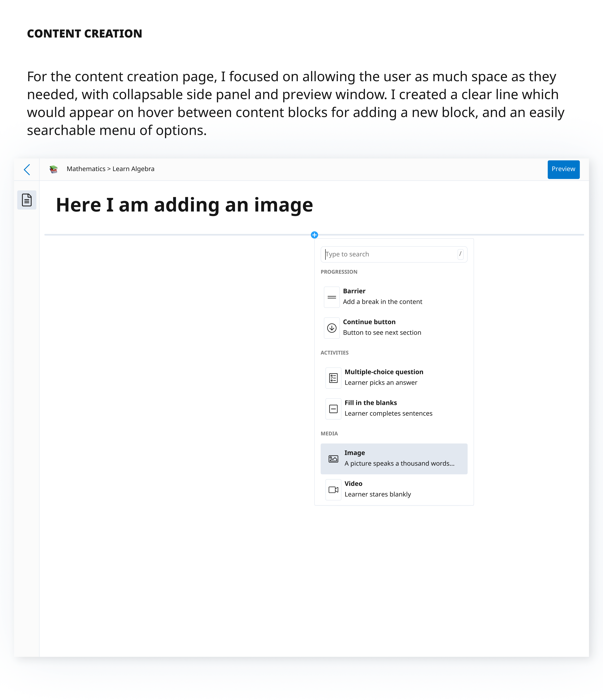
Task: Click the Continue button down-arrow icon
Action: click(332, 328)
